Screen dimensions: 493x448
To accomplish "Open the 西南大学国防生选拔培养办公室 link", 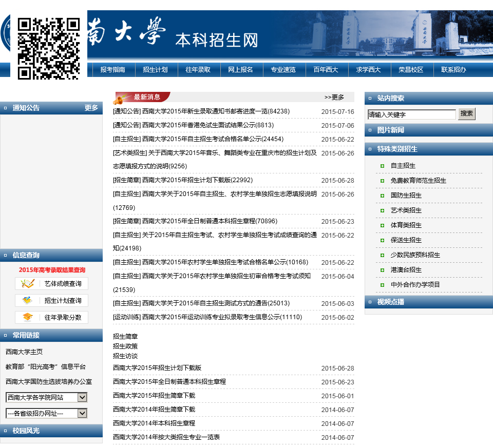I will click(49, 382).
